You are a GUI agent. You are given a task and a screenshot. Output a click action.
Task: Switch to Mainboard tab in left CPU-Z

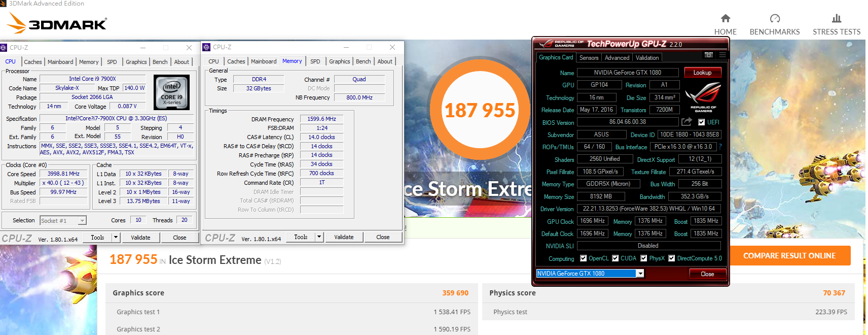(60, 62)
